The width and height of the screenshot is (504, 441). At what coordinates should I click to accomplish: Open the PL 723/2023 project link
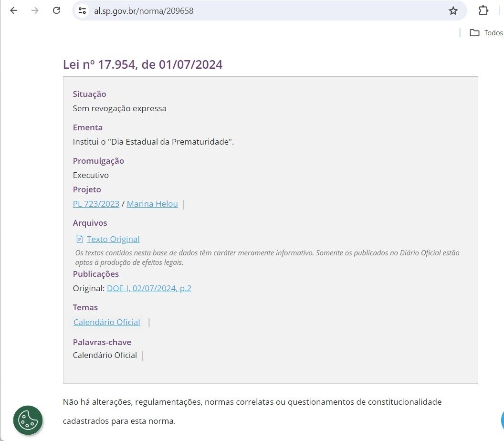pyautogui.click(x=96, y=204)
